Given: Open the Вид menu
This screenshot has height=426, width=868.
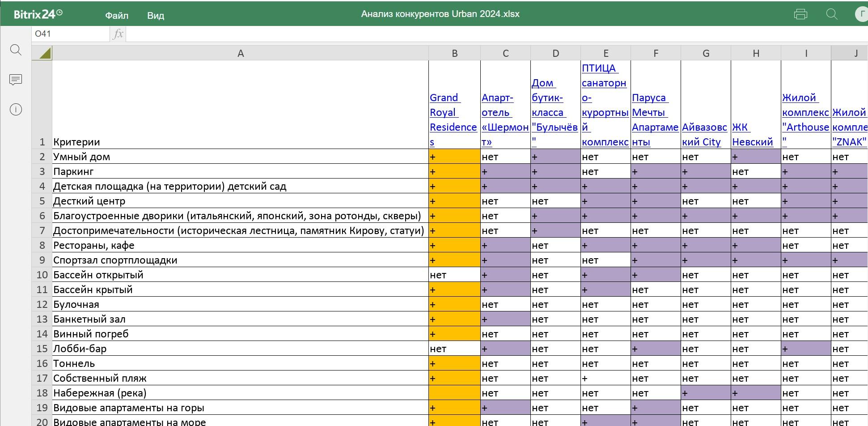Looking at the screenshot, I should (156, 15).
